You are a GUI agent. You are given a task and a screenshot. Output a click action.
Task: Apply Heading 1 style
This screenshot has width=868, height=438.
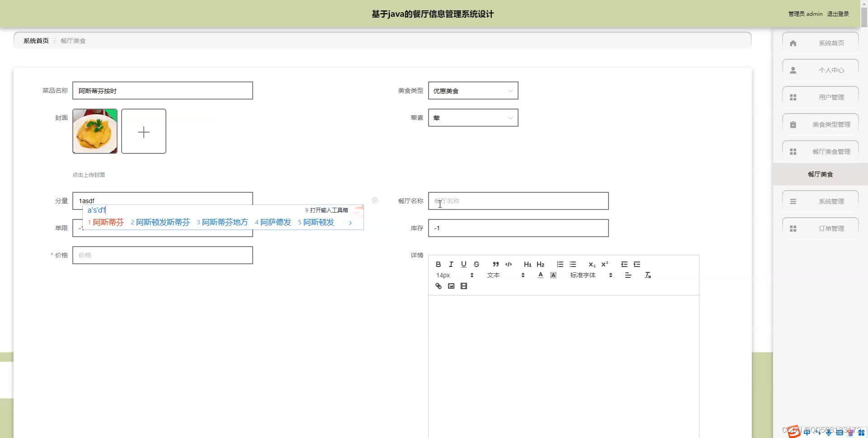[x=528, y=264]
